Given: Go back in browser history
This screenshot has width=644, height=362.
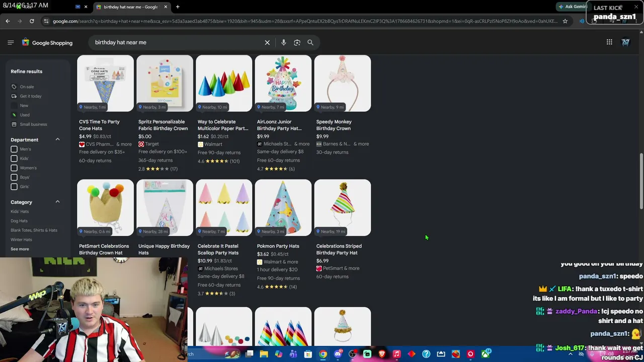Looking at the screenshot, I should coord(8,21).
